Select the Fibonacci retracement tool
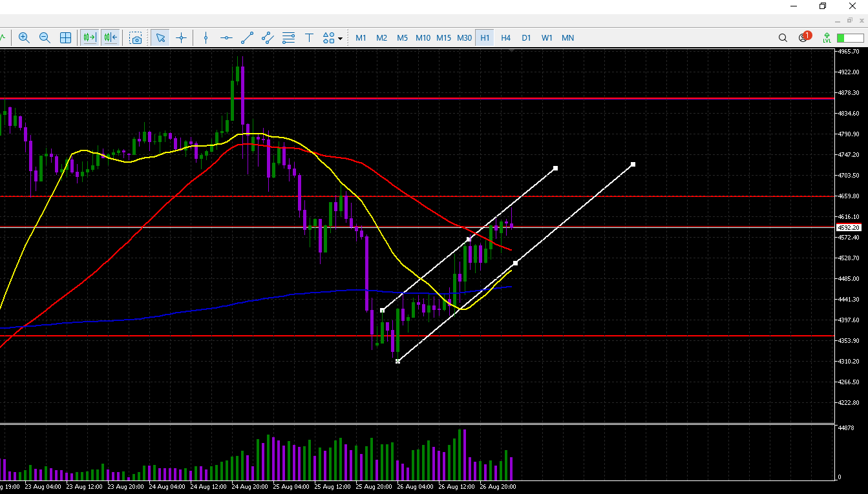The height and width of the screenshot is (494, 868). pyautogui.click(x=288, y=38)
